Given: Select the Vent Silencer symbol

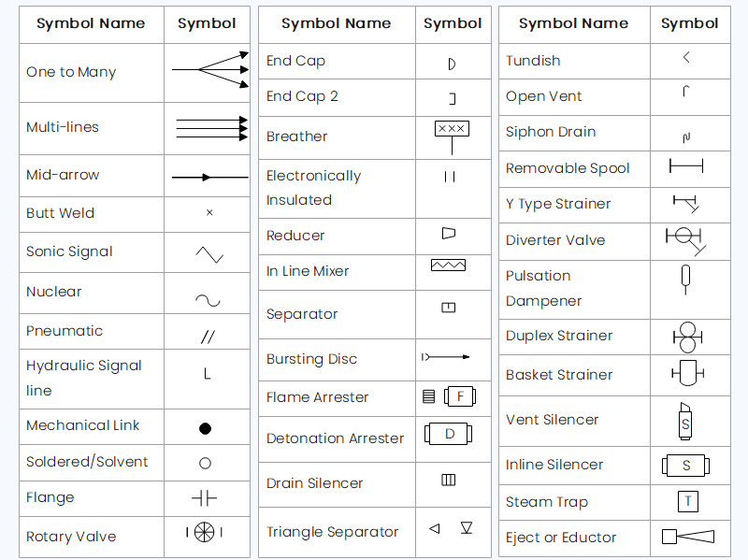Looking at the screenshot, I should (x=685, y=421).
